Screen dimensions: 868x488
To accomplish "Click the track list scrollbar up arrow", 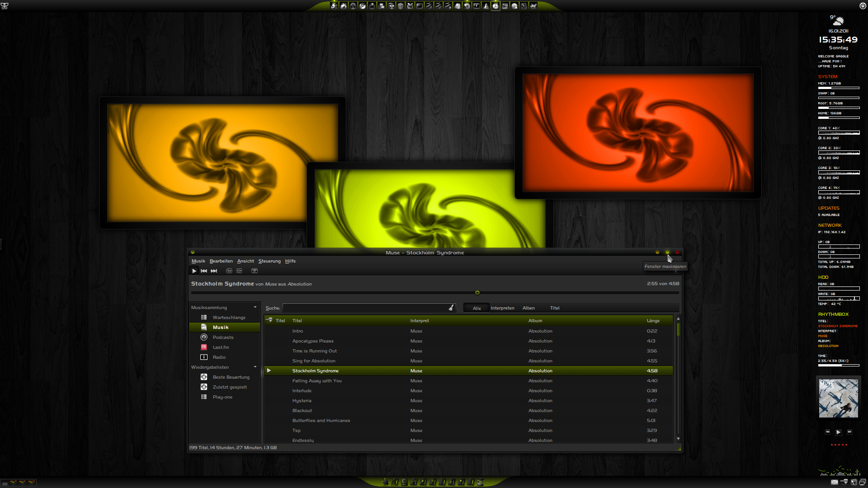I will tap(678, 319).
